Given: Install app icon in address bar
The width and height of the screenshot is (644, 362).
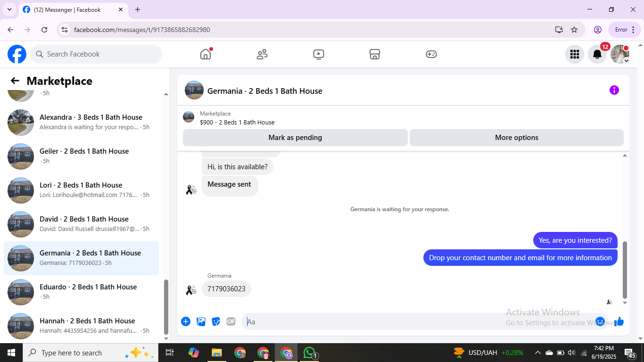Looking at the screenshot, I should (x=559, y=30).
